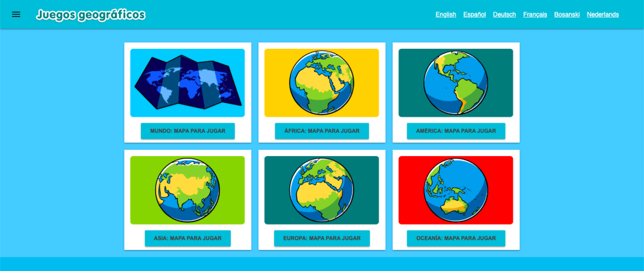Click ÁFRICA: MAPA PARA JUGAR button
The image size is (644, 271).
click(x=322, y=131)
